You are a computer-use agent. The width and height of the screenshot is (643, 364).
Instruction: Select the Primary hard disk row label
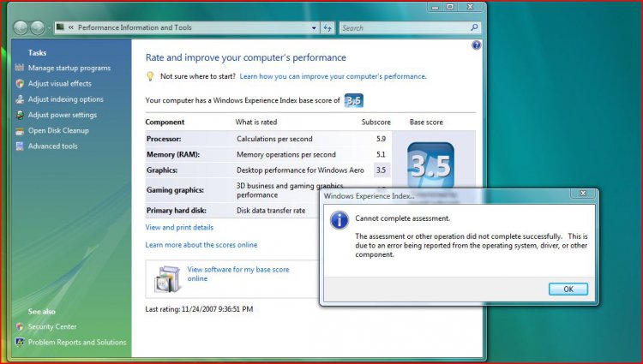177,211
